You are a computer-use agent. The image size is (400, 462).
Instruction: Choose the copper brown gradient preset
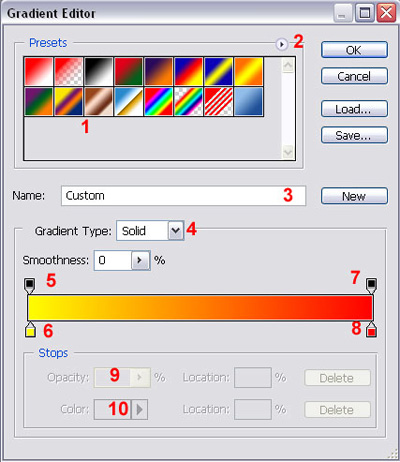coord(99,101)
